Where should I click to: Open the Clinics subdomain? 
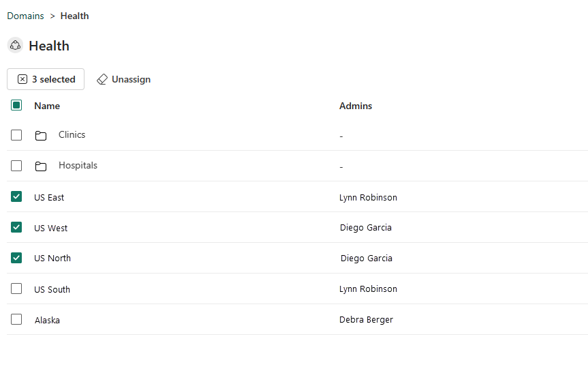tap(72, 135)
